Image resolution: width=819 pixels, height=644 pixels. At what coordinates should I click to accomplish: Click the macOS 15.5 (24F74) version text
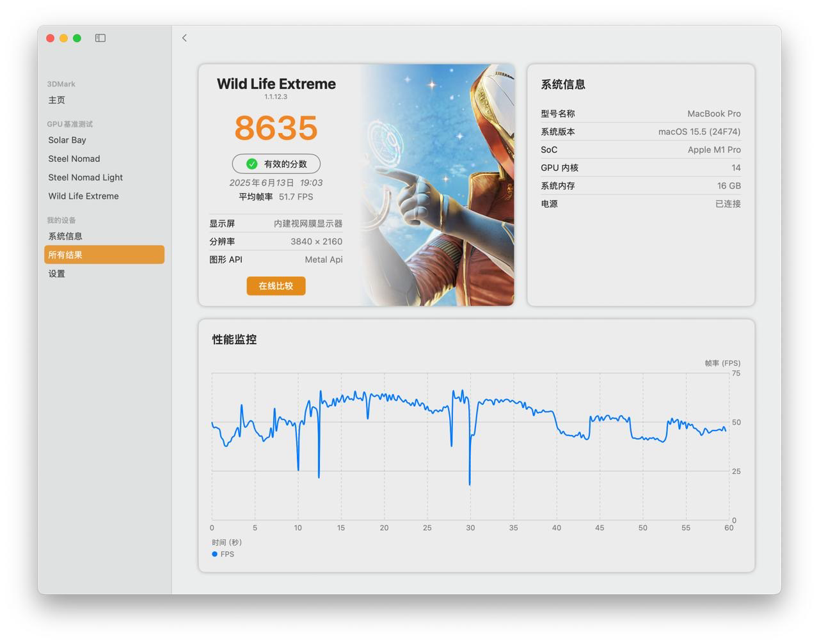[x=699, y=132]
